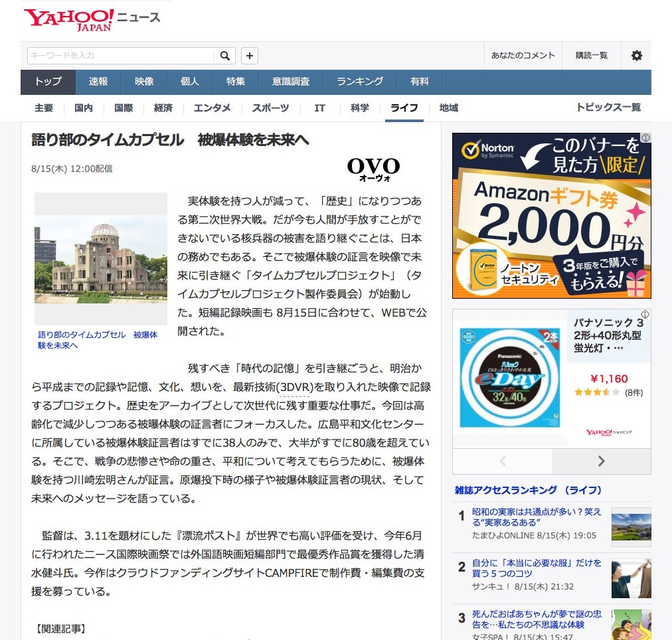Switch to the ランキング tab

359,82
